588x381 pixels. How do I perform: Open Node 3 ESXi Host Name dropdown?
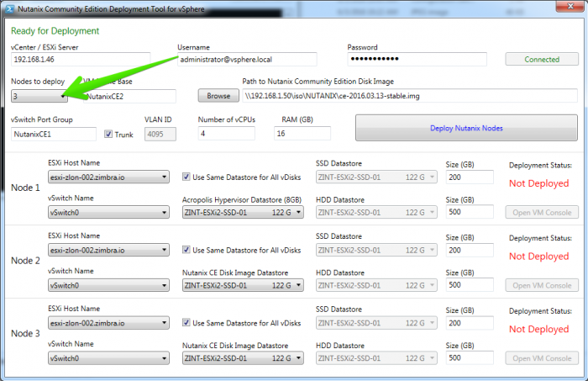108,323
